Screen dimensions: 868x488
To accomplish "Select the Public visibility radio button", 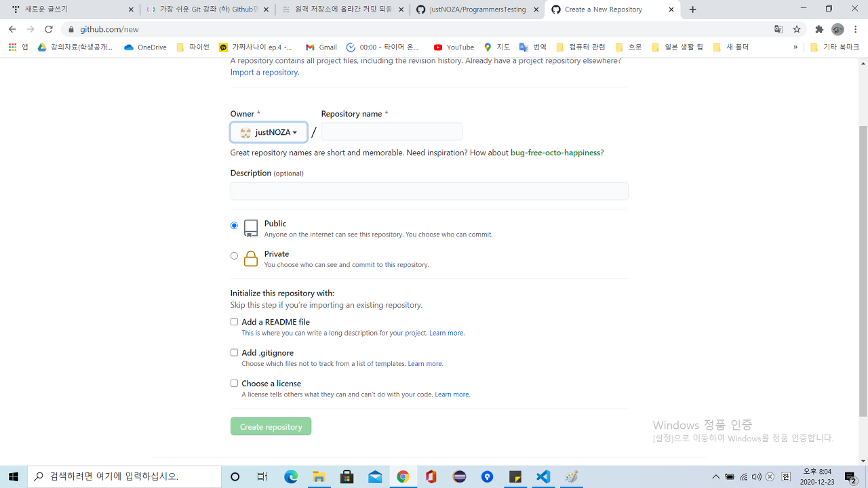I will 234,225.
